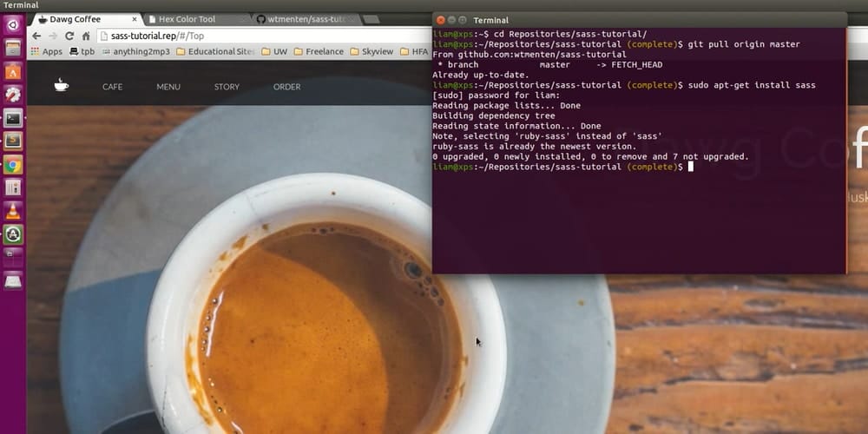Open System Settings wrench-gear launcher icon

pos(13,95)
